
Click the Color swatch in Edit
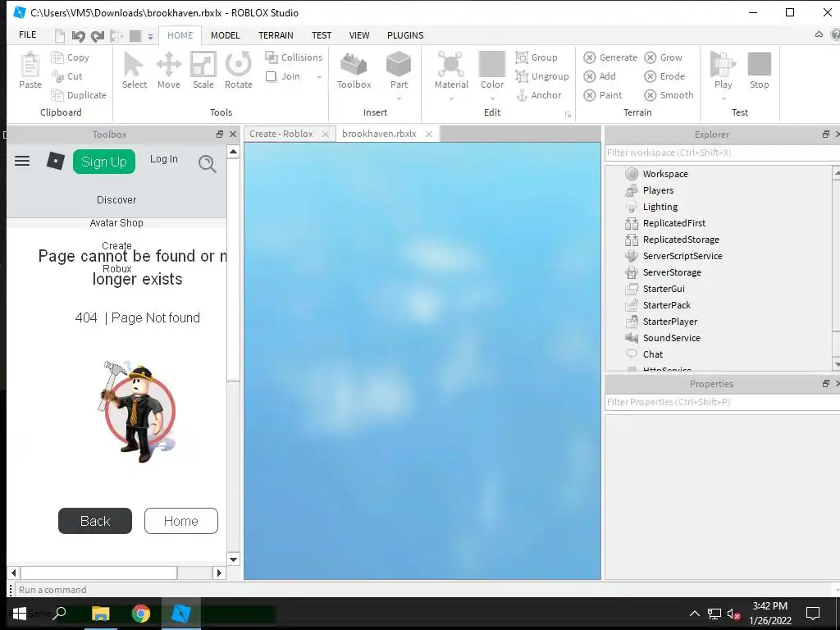[492, 64]
